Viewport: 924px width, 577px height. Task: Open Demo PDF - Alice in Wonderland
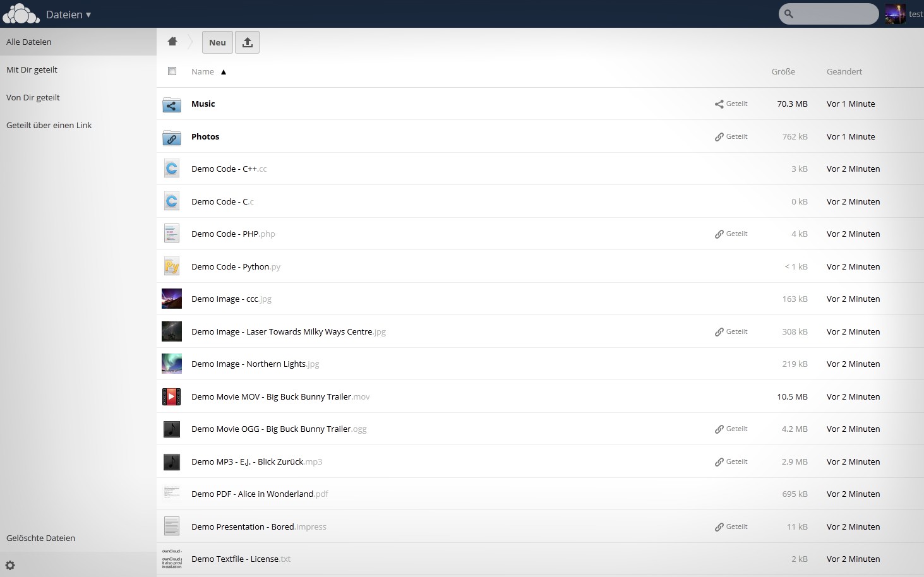coord(252,494)
